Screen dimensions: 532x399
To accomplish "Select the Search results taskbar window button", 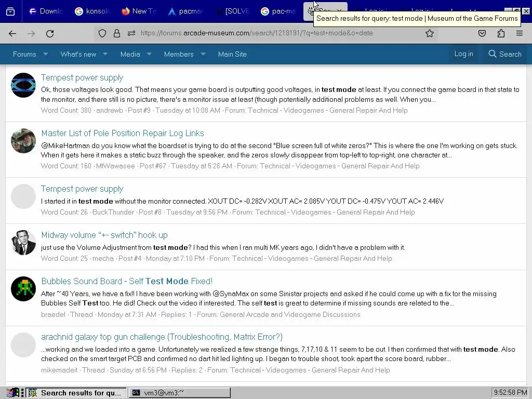I will [x=76, y=393].
